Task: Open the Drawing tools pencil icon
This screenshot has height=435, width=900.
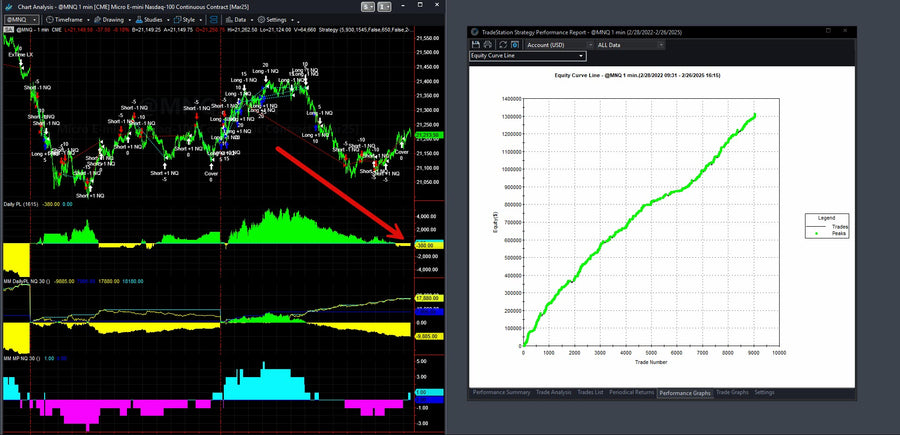Action: coord(98,20)
